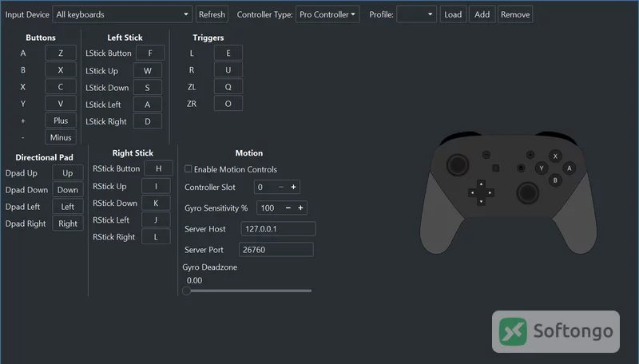Click the capture button on controller image
The image size is (639, 364).
495,168
